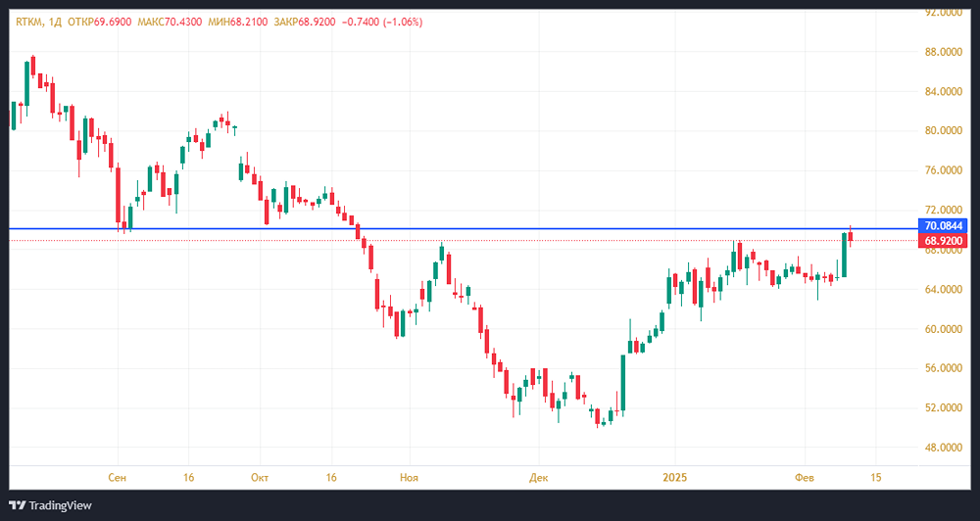Click the ЗАКР68.9200 close value
Viewport: 980px width, 521px height.
305,22
